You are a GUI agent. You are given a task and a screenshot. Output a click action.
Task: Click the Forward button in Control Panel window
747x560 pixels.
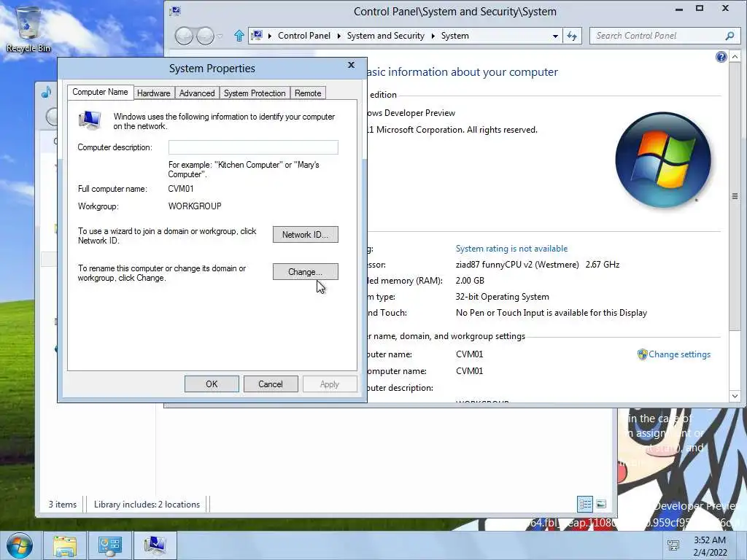click(205, 36)
